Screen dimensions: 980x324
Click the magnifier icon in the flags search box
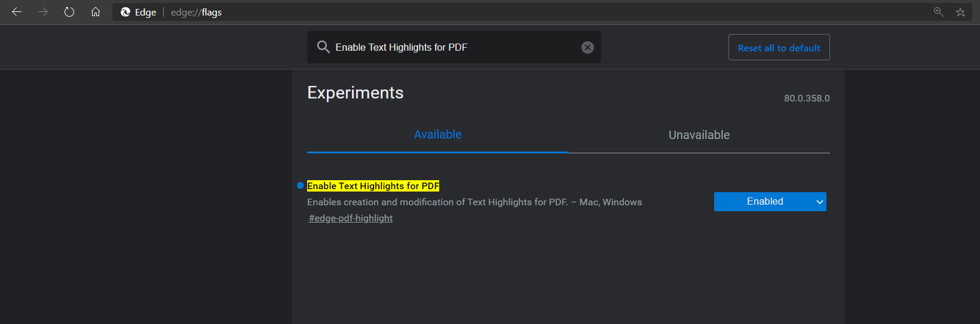323,47
